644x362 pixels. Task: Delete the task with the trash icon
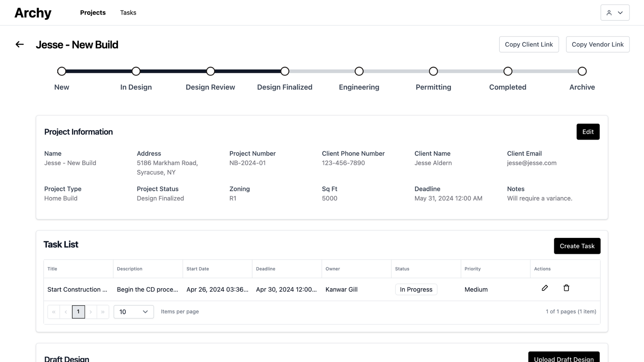coord(566,288)
